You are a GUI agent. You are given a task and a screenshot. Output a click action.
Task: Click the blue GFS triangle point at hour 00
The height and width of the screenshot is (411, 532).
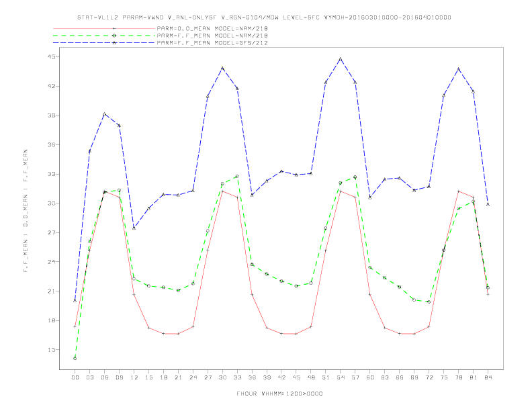[x=75, y=300]
